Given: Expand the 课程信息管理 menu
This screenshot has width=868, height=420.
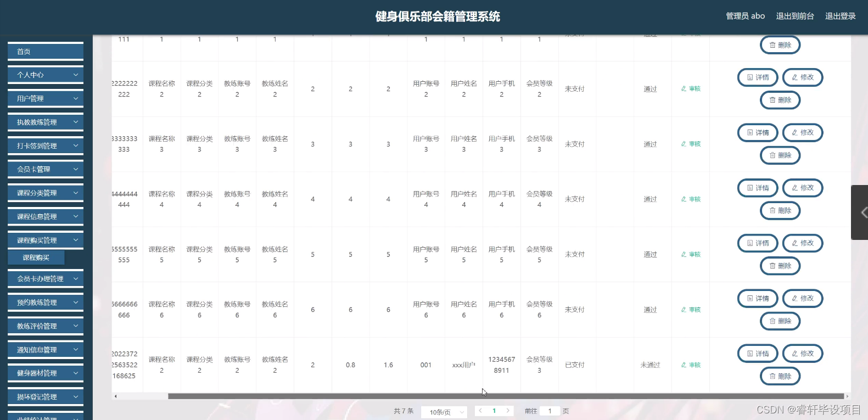Looking at the screenshot, I should point(46,217).
